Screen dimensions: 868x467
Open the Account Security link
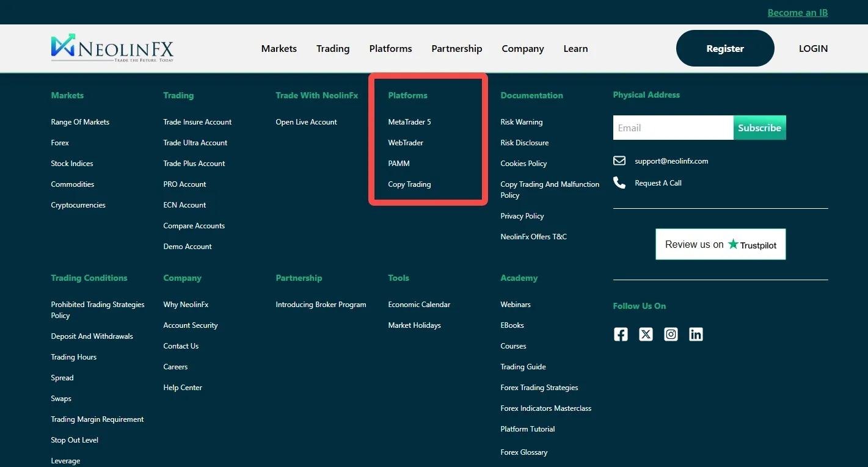tap(191, 325)
